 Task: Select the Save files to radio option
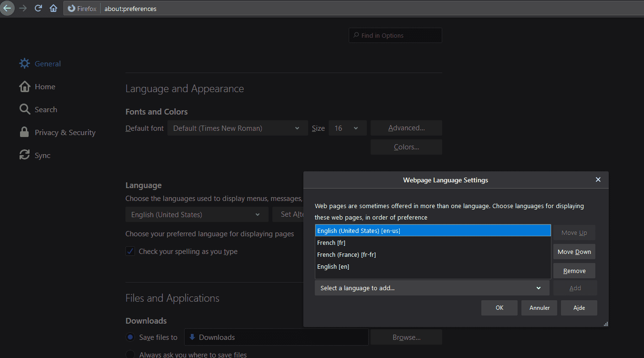pyautogui.click(x=130, y=337)
